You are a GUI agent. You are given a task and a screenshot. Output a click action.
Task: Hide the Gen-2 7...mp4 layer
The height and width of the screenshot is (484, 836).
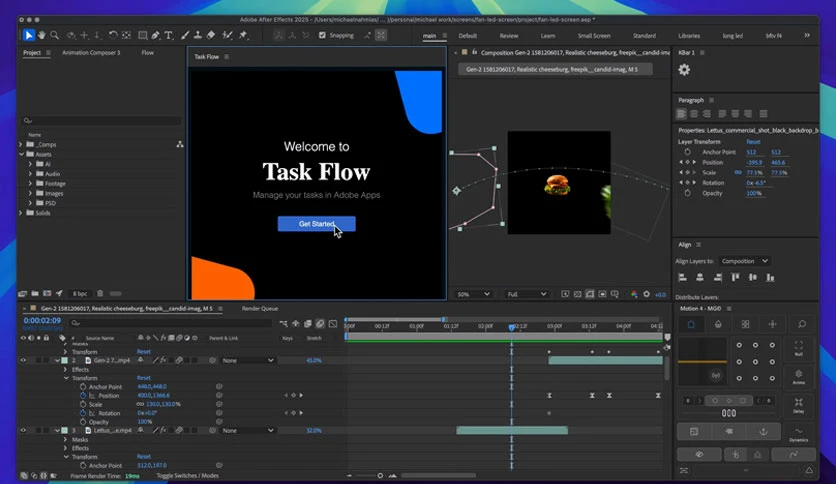(23, 360)
